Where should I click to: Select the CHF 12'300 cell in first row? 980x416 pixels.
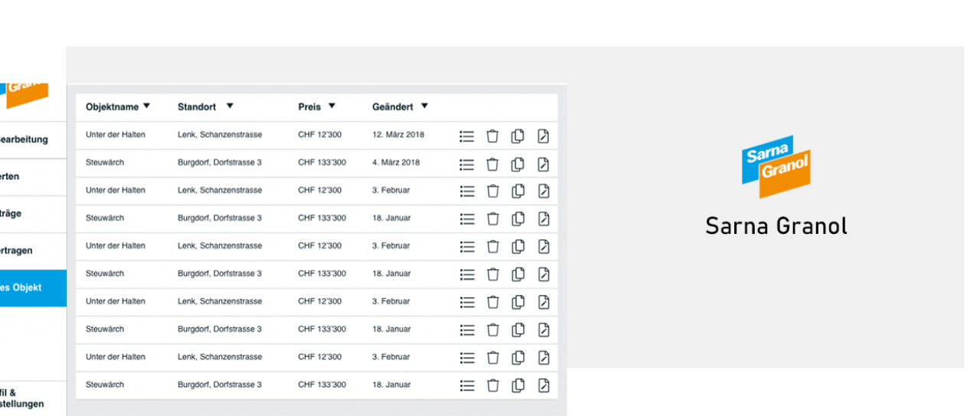pos(320,135)
